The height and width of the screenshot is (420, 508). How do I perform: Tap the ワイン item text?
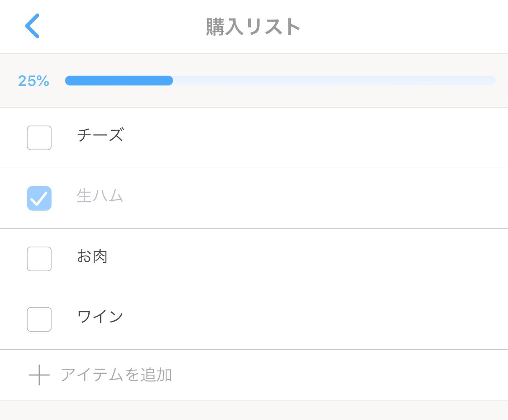pos(100,316)
